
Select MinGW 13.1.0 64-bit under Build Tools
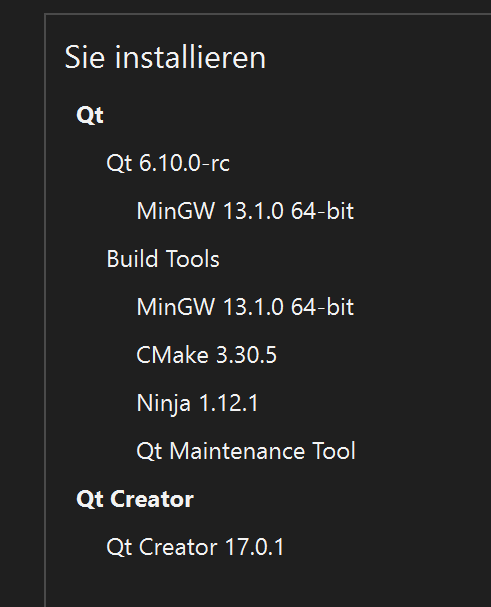[x=245, y=307]
